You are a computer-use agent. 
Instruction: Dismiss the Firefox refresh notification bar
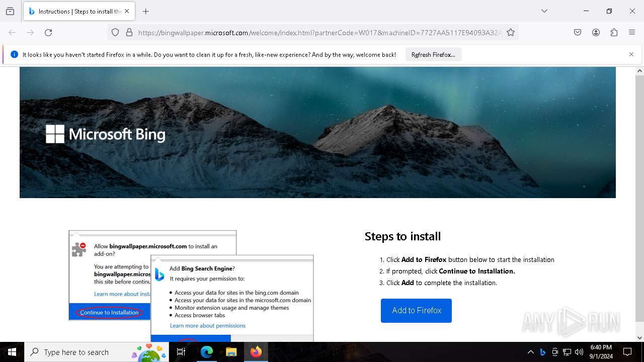coord(631,54)
